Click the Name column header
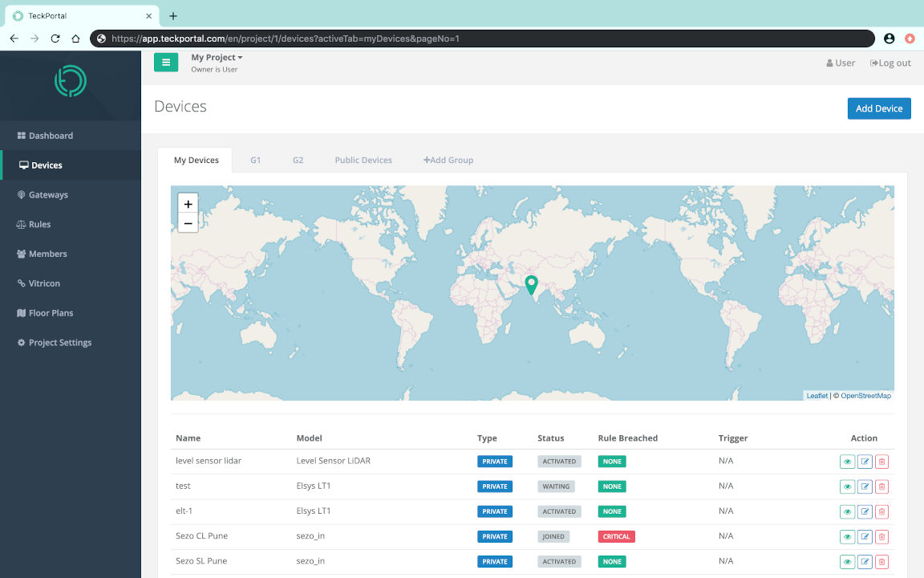924x578 pixels. 188,438
